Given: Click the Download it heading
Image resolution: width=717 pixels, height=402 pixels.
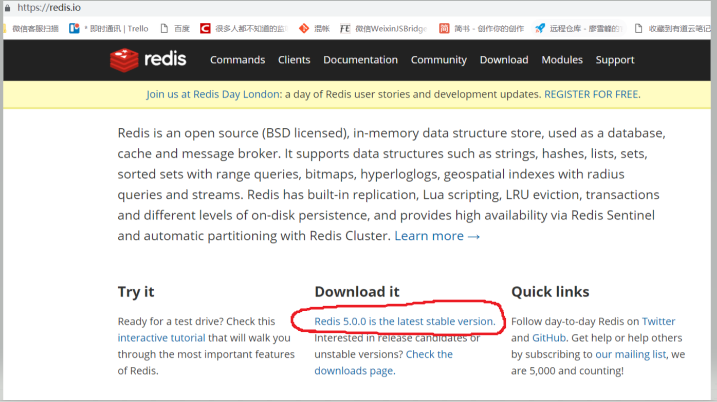Looking at the screenshot, I should pos(357,292).
